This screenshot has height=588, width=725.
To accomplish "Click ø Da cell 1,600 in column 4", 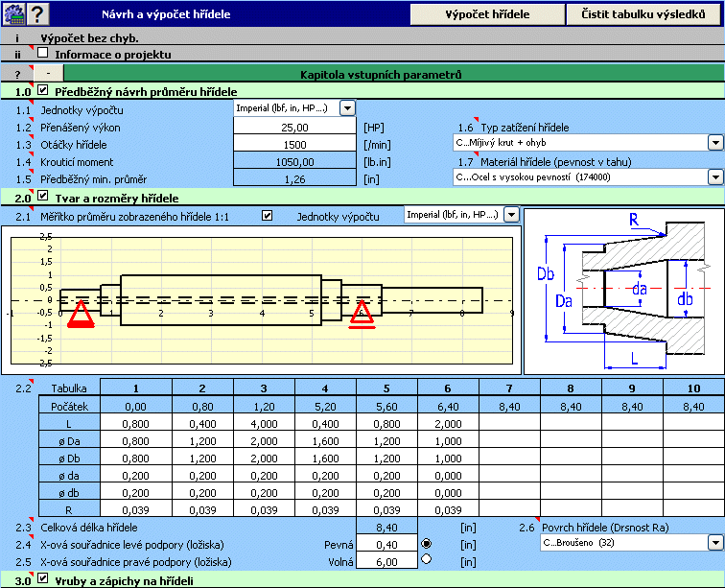I will click(325, 440).
